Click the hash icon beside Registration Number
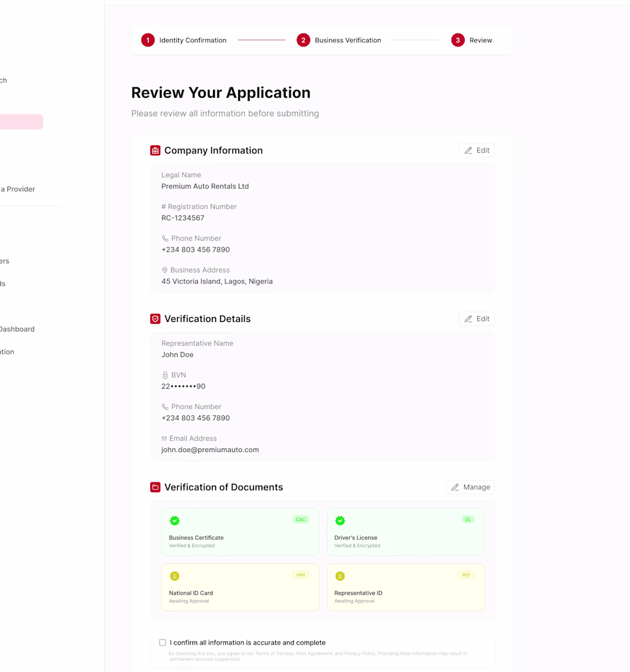This screenshot has width=630, height=672. coord(164,206)
